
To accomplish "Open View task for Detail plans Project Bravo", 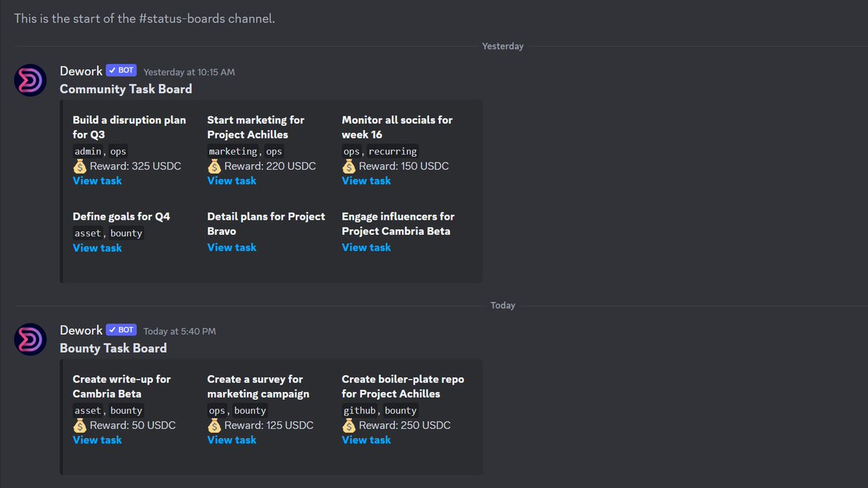I will point(231,247).
